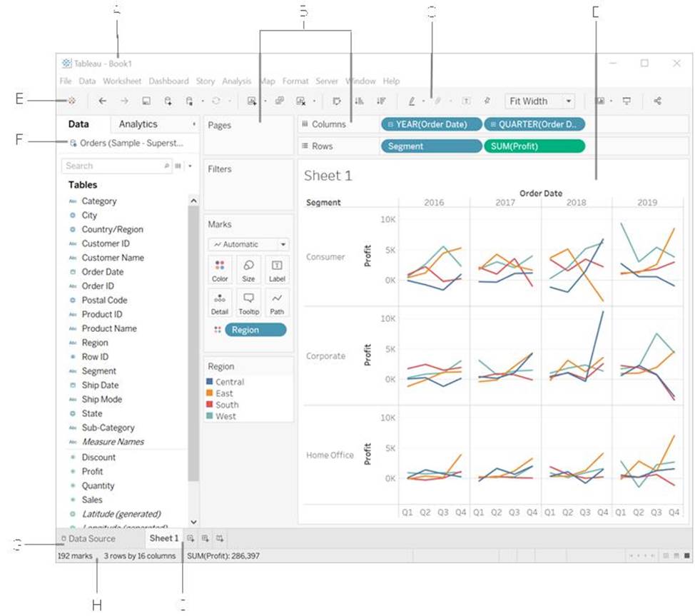
Task: Click the Color button in Marks card
Action: [x=220, y=271]
